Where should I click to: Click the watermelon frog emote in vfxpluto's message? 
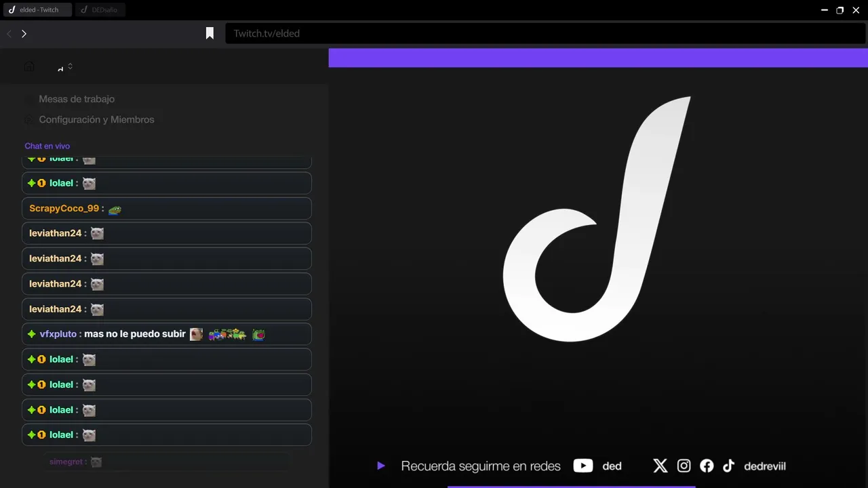[x=258, y=334]
